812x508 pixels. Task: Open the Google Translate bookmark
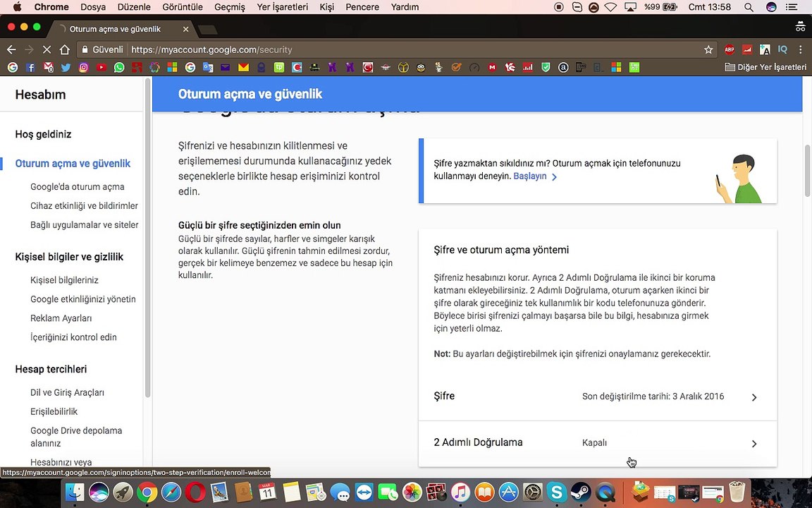coord(208,68)
